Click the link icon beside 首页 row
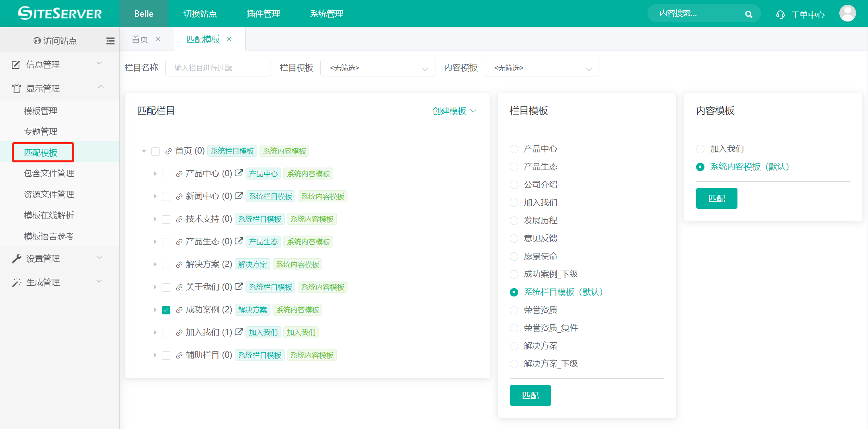 click(168, 151)
